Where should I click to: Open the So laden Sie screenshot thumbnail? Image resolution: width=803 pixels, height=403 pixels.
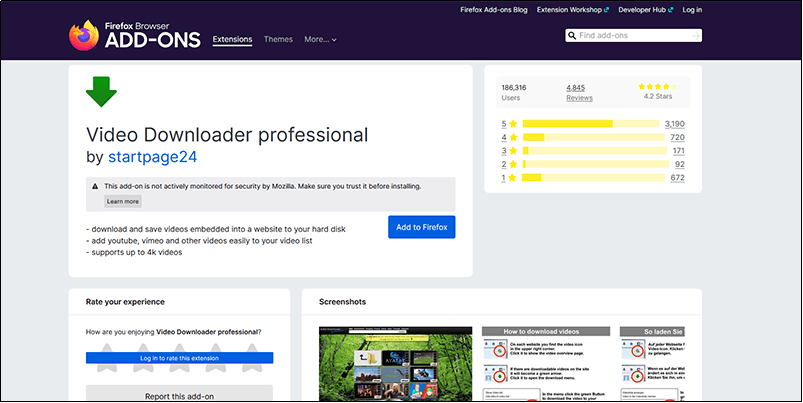coord(652,364)
